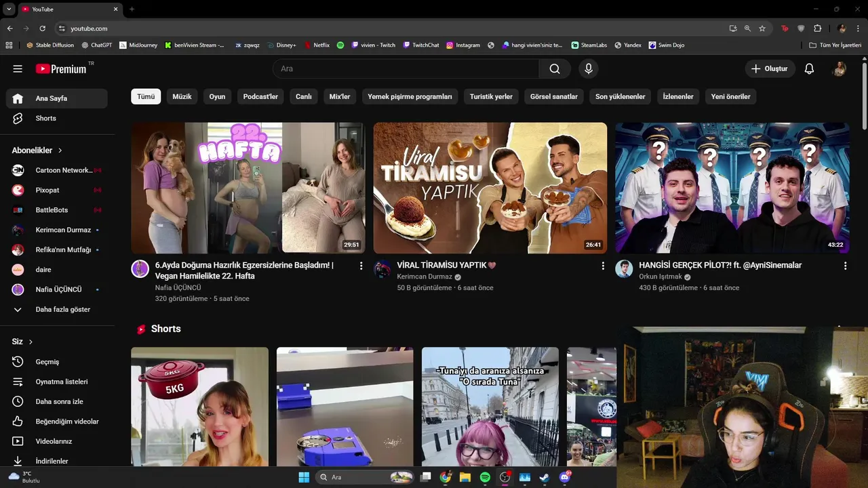868x488 pixels.
Task: Open Daha sonra izle list
Action: pyautogui.click(x=57, y=401)
